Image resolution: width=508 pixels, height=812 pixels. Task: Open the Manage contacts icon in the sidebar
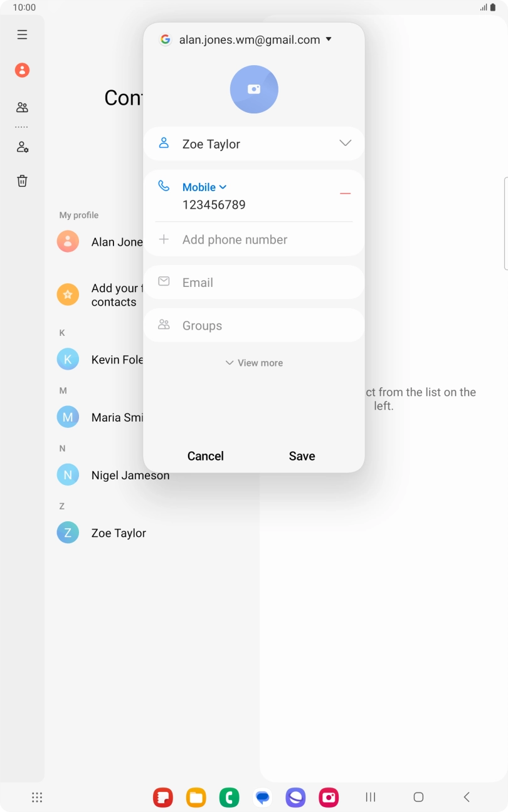tap(22, 148)
